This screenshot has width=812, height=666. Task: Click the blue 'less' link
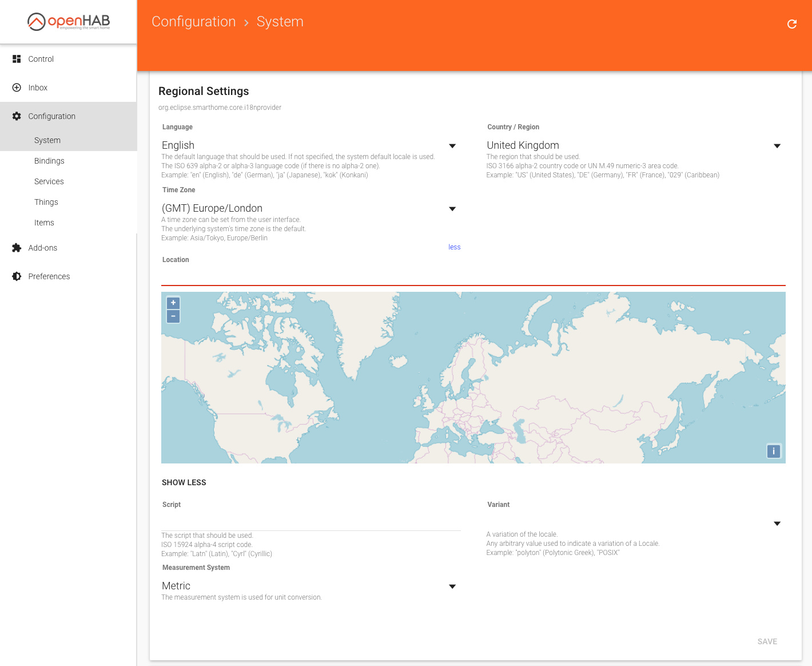click(x=454, y=247)
